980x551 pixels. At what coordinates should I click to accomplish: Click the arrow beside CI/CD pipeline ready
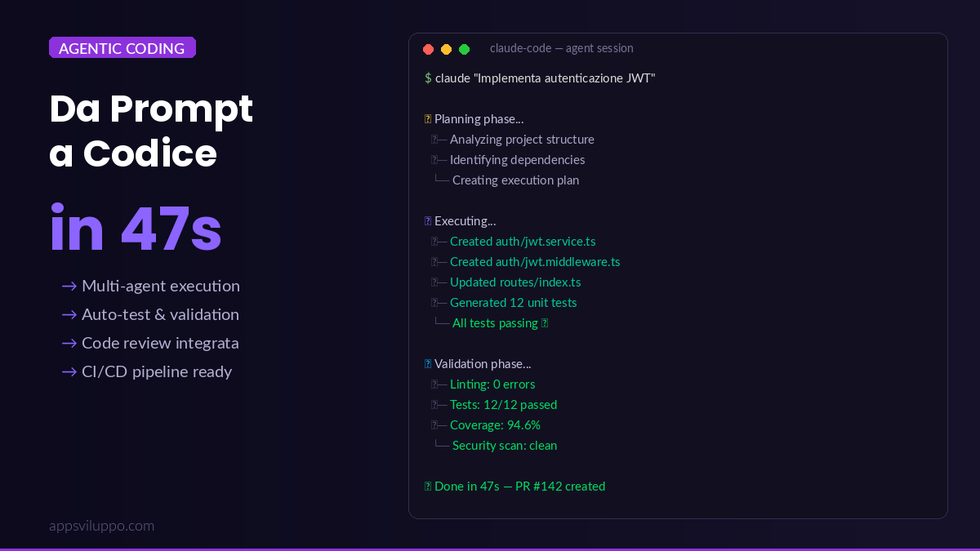[69, 371]
